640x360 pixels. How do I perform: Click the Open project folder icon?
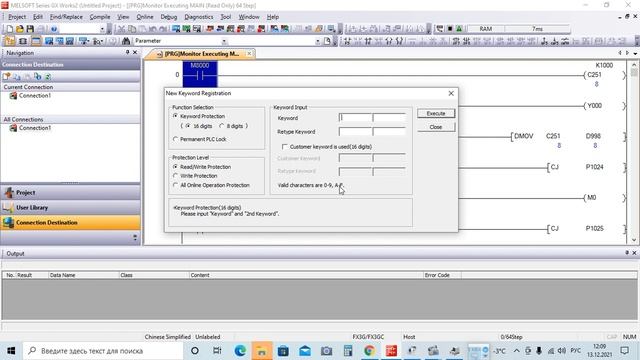20,29
